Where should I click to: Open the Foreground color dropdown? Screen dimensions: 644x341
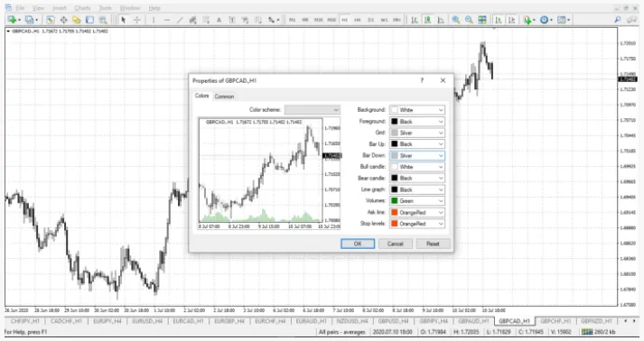(417, 122)
